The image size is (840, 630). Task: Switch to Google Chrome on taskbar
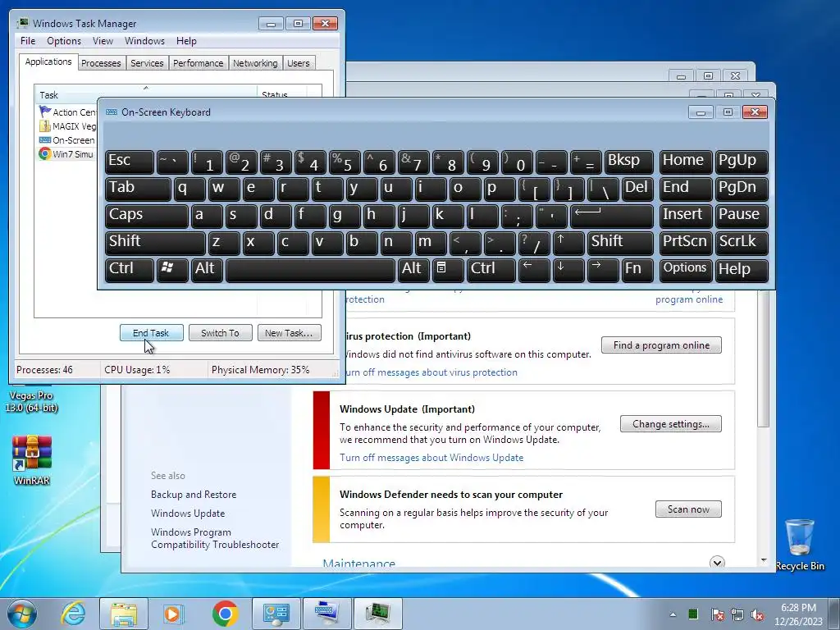pos(225,614)
